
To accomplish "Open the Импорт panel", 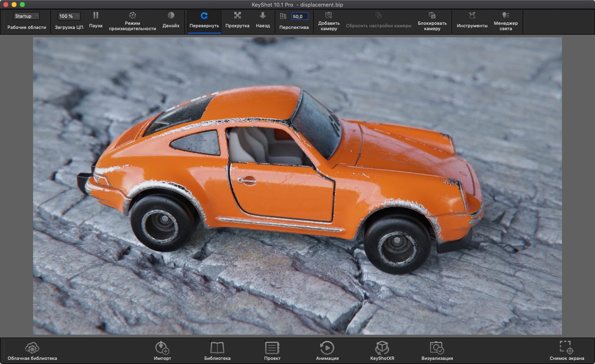I will pos(163,350).
